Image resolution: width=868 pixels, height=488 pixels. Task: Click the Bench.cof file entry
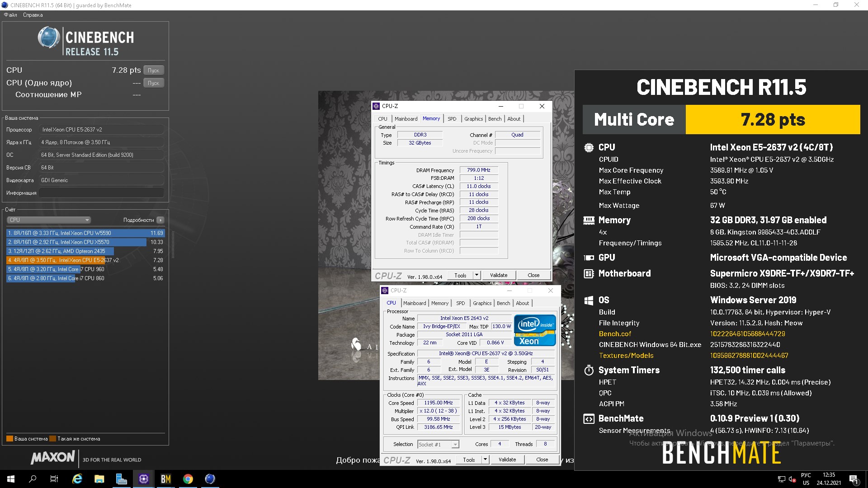(x=615, y=334)
